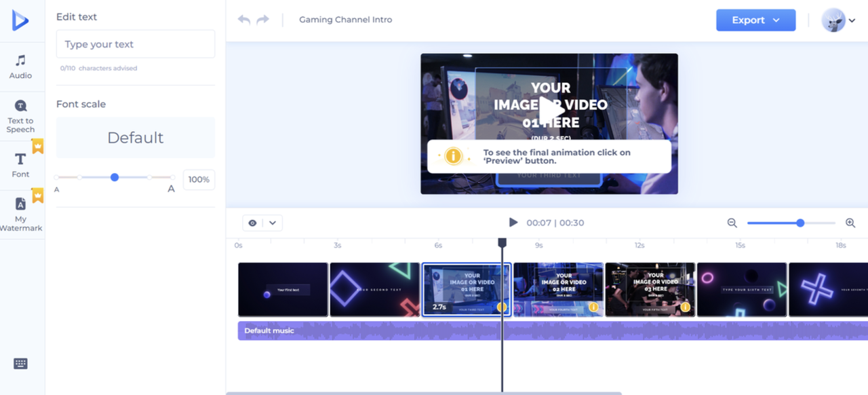The width and height of the screenshot is (868, 395).
Task: Select the Type Your Sixth Text scene
Action: 742,290
